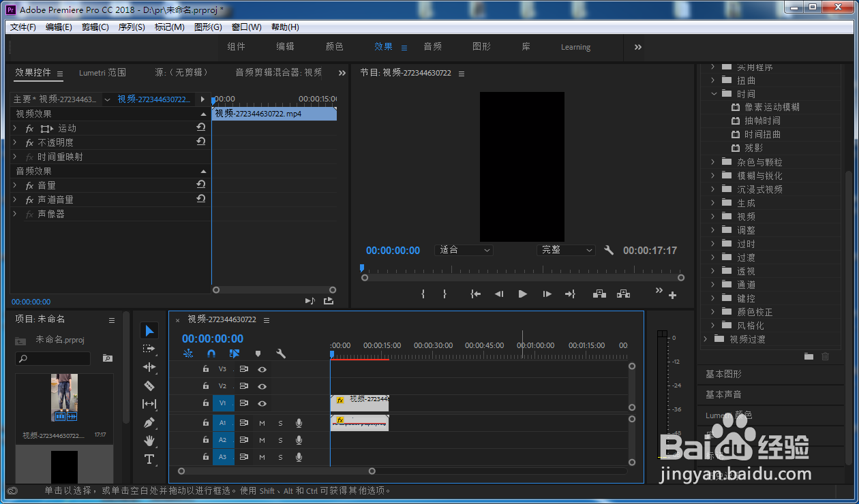
Task: Step back one frame
Action: click(x=499, y=294)
